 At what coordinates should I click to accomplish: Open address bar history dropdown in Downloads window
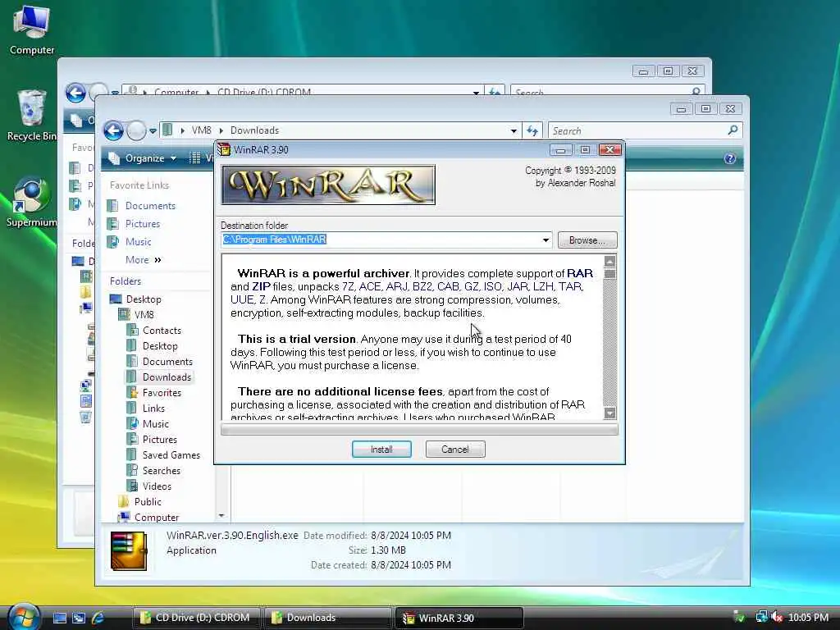coord(514,130)
